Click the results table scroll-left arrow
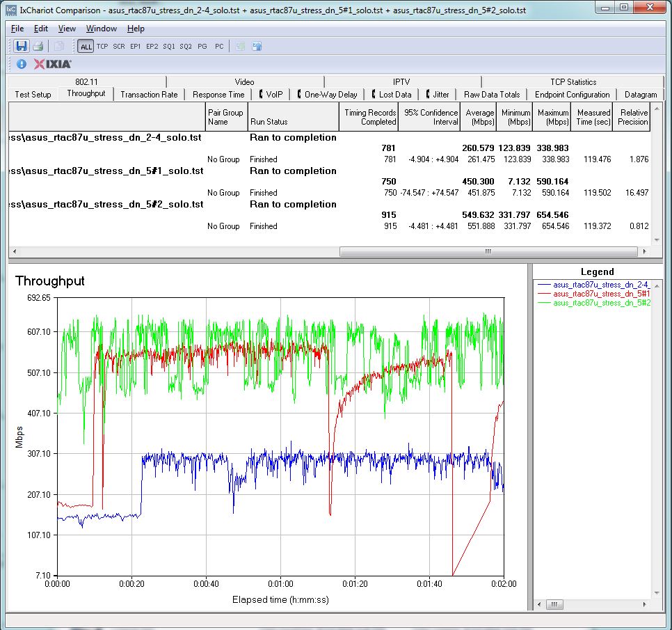Screen dimensions: 672x630 pos(15,251)
